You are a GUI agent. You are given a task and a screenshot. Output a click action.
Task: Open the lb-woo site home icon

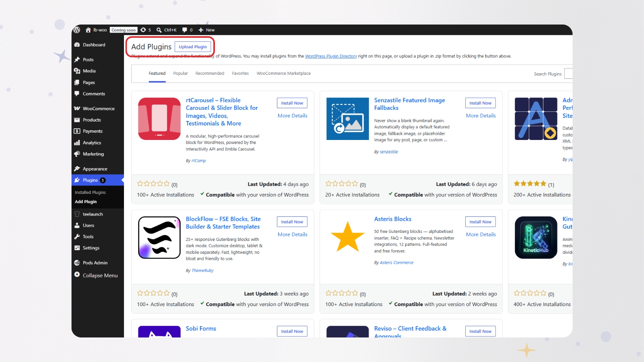[88, 30]
